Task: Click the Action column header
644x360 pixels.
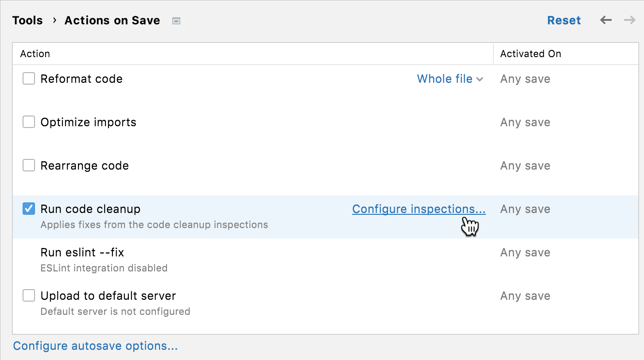Action: tap(35, 54)
